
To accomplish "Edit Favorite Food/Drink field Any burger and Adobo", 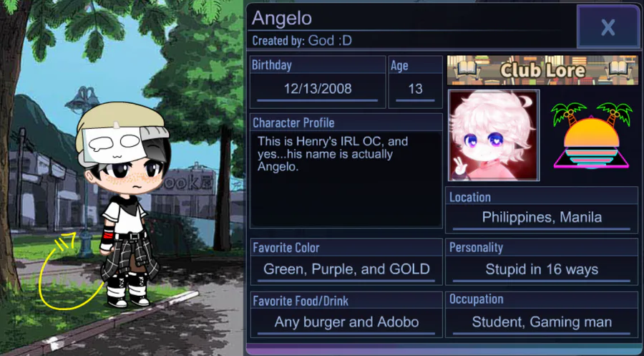I will click(x=346, y=322).
